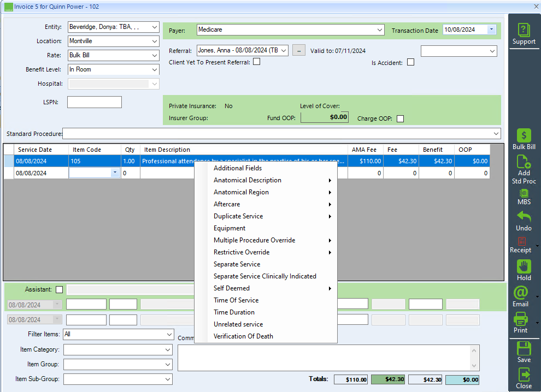The image size is (541, 392).
Task: Open the Filter Items dropdown
Action: coord(169,334)
